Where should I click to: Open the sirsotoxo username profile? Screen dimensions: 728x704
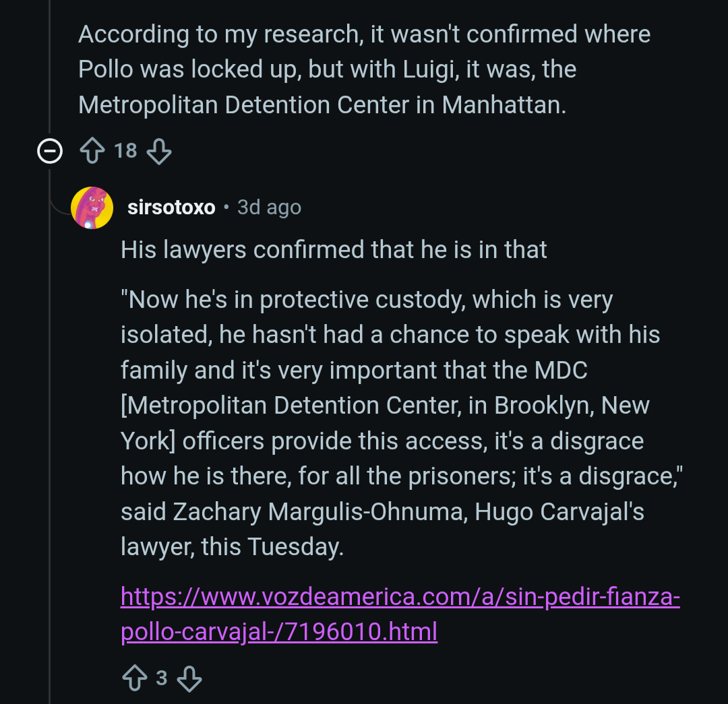[171, 207]
